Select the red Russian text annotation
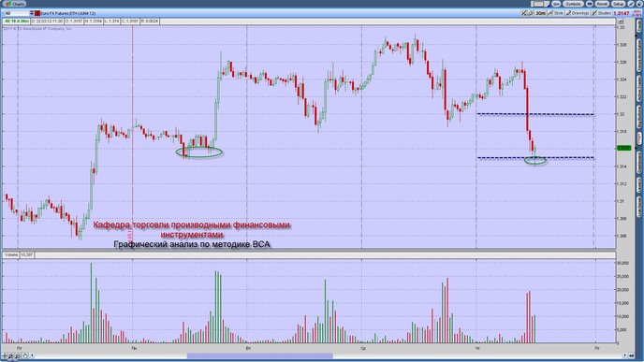 192,229
